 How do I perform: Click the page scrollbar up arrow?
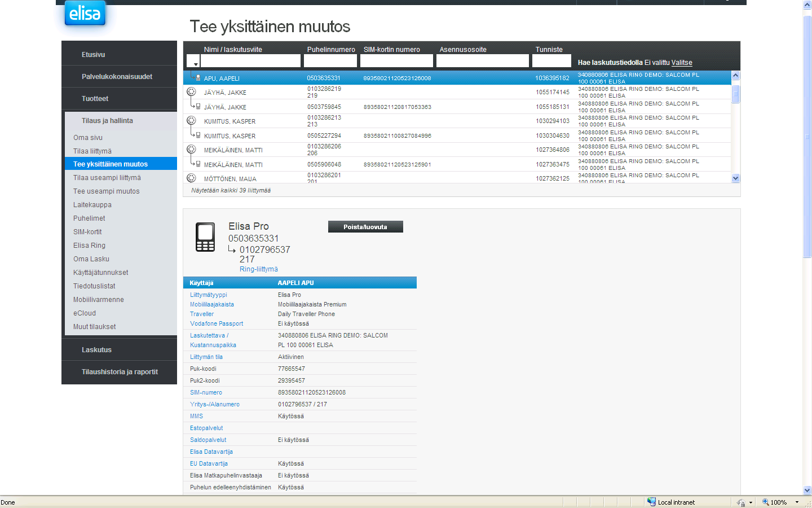[807, 5]
